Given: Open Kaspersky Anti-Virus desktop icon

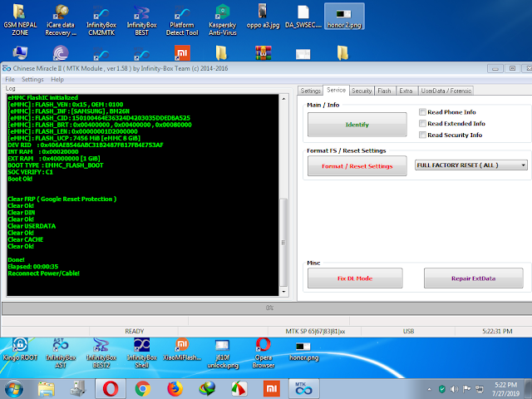Looking at the screenshot, I should coord(223,20).
